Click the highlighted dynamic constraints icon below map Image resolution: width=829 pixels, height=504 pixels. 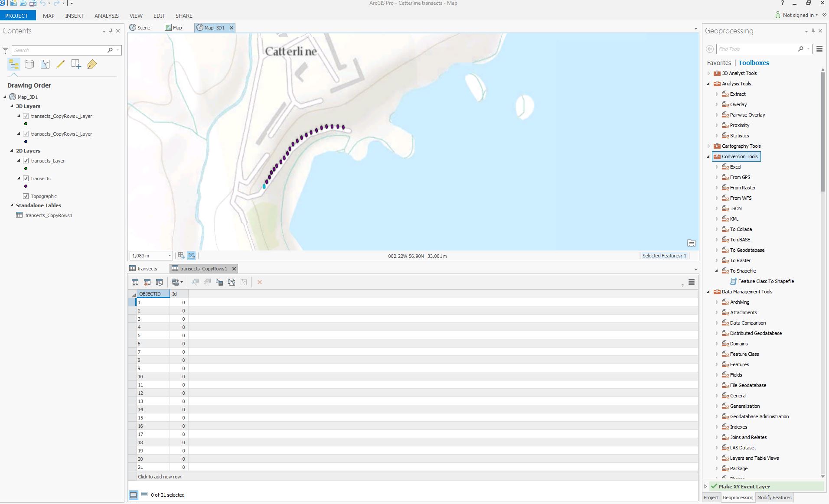(191, 256)
